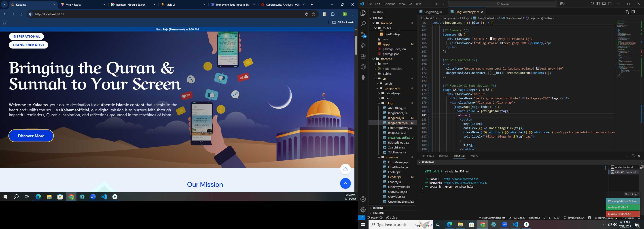
Task: Open the Selection menu
Action: click(x=389, y=4)
